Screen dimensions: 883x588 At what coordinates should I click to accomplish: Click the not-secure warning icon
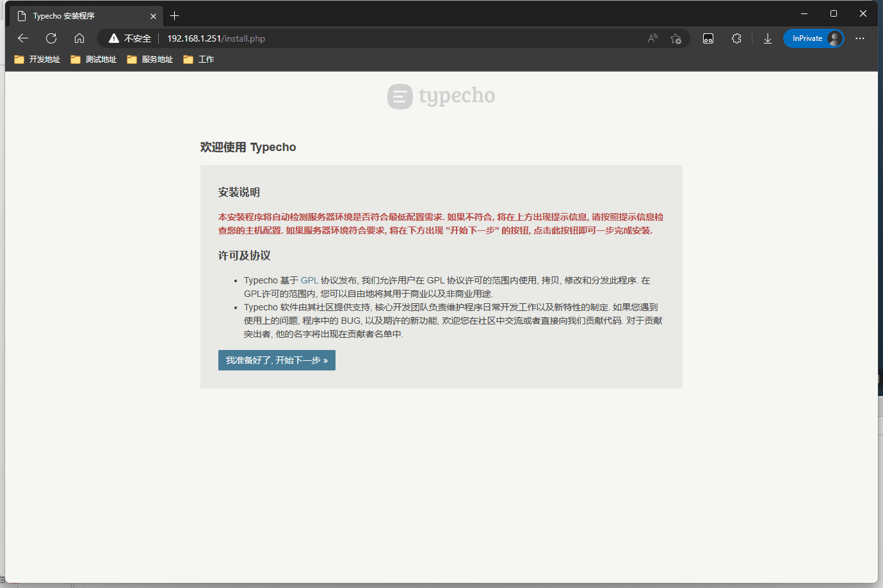point(114,38)
